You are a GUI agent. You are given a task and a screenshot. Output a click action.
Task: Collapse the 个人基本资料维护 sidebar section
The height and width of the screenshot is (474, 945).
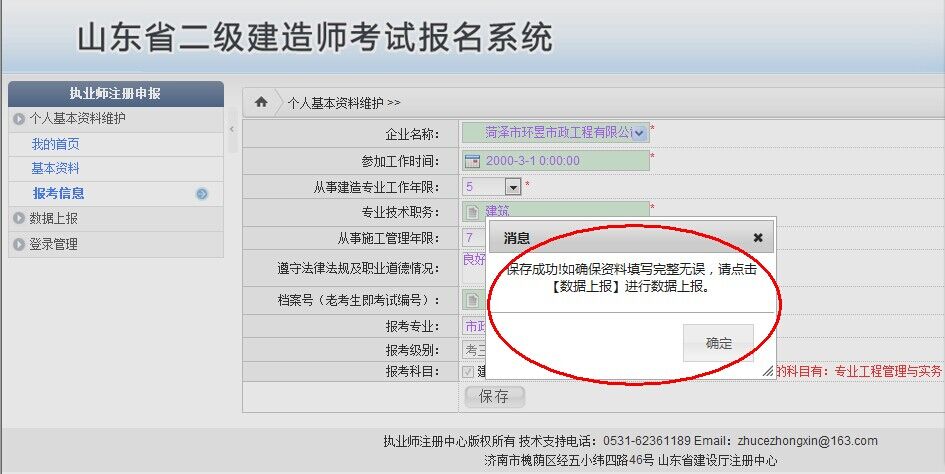[x=77, y=119]
